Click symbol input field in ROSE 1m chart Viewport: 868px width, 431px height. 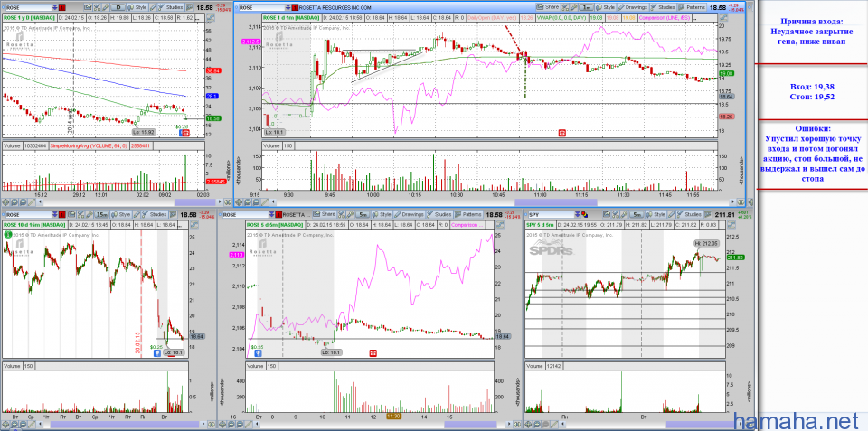262,7
